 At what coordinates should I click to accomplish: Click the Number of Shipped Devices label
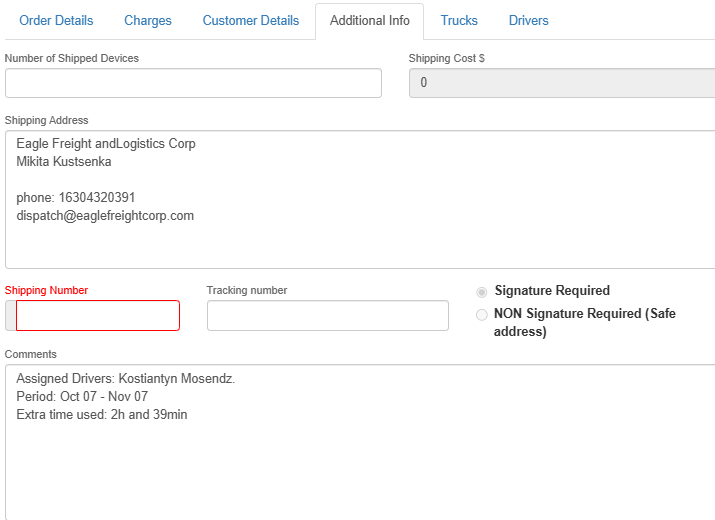72,58
